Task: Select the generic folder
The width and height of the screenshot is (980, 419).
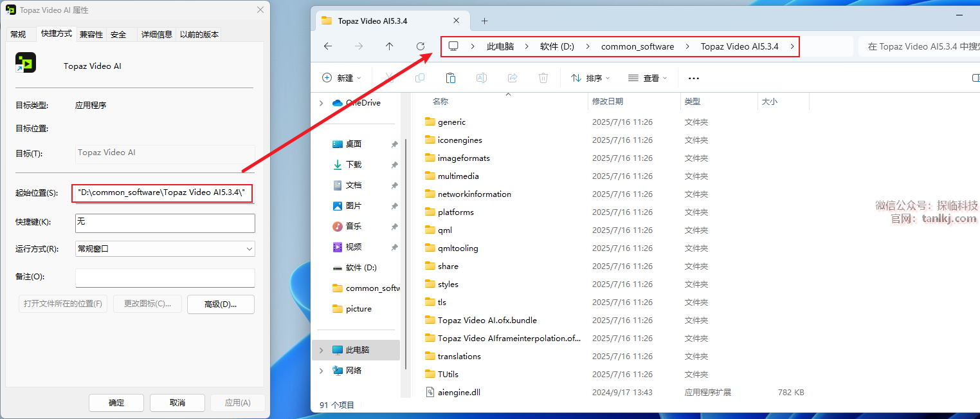Action: point(451,122)
